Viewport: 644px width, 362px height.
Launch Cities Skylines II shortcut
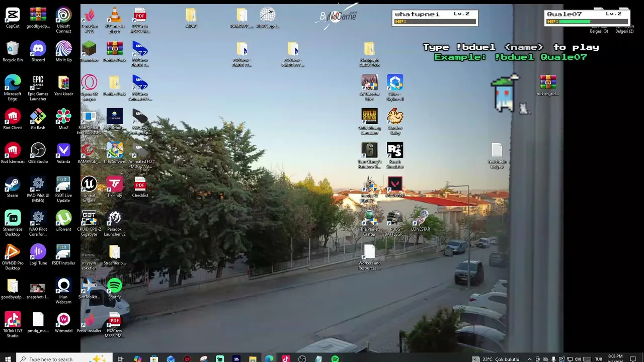(395, 88)
